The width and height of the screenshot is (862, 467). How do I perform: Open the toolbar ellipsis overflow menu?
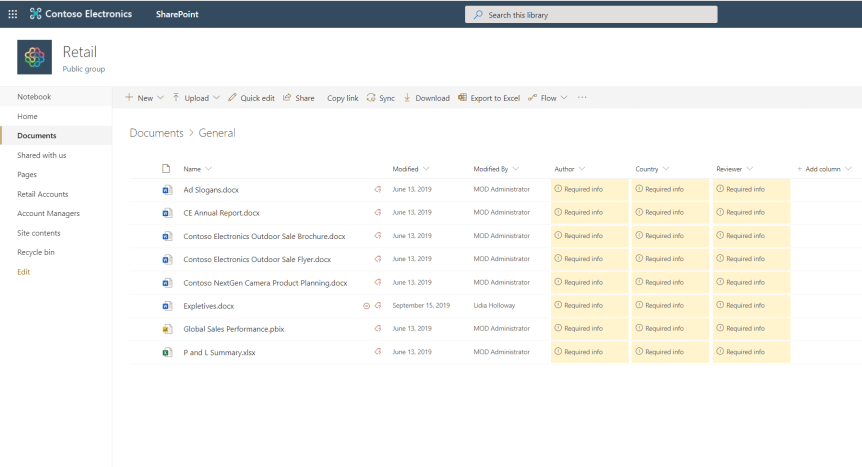tap(582, 98)
